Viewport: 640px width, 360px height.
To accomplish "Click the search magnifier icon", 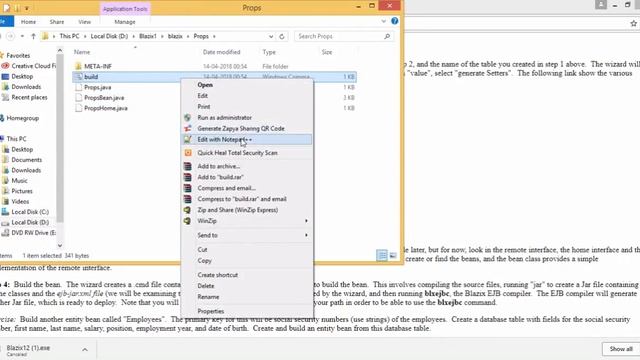I will [x=387, y=36].
